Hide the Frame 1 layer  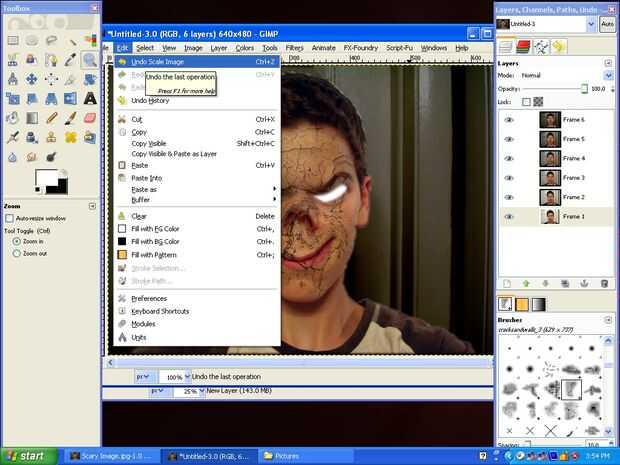(x=509, y=217)
